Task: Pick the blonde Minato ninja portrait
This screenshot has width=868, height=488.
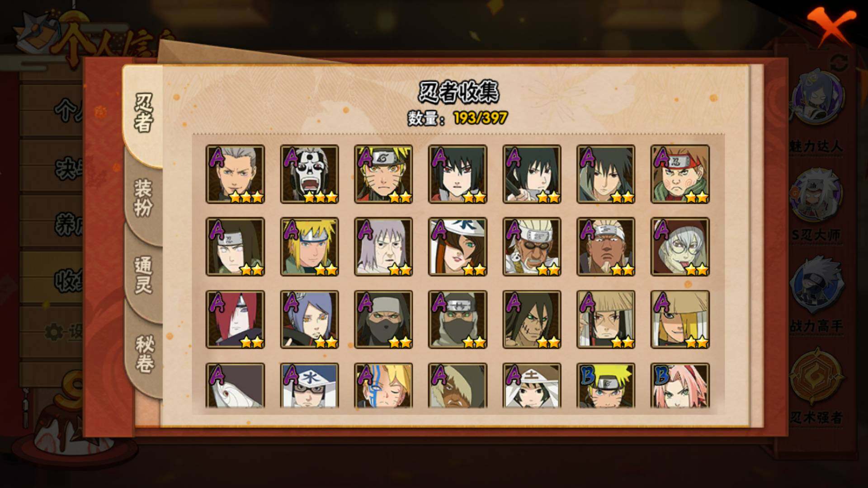Action: tap(309, 247)
